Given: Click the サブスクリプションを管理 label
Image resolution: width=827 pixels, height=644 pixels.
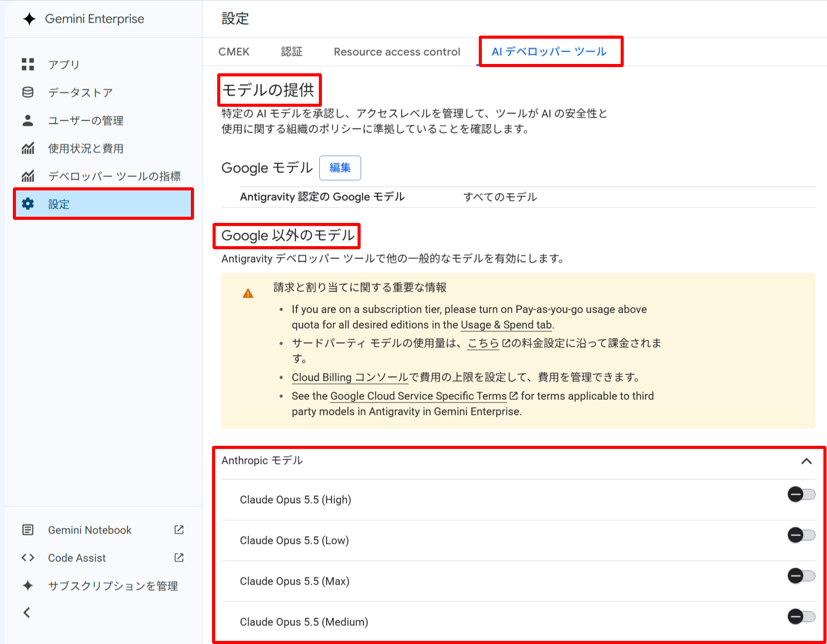Looking at the screenshot, I should click(x=113, y=586).
